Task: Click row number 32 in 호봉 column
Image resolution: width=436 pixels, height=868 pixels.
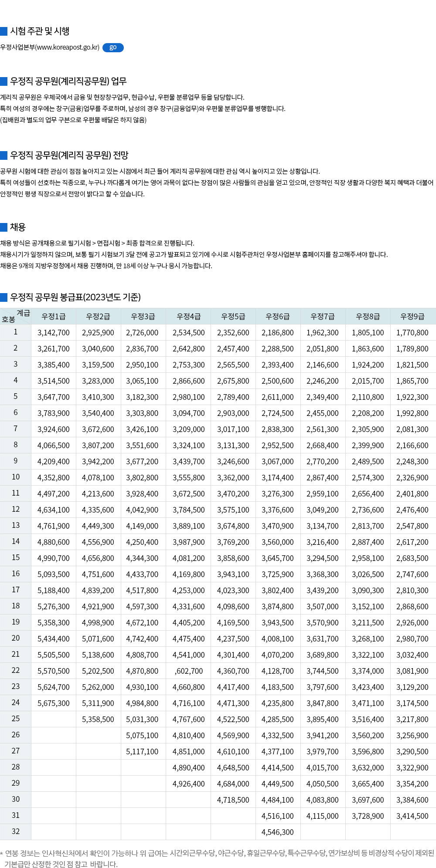Action: tap(15, 832)
